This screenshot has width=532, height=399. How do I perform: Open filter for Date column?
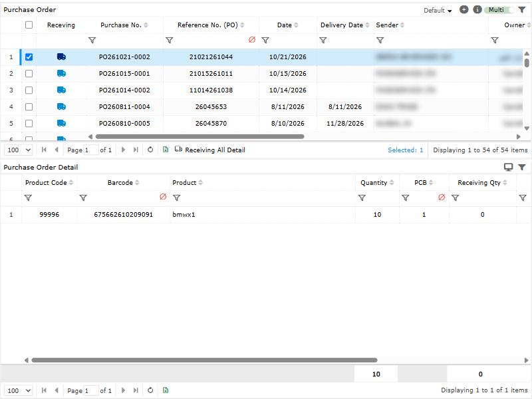click(x=265, y=41)
